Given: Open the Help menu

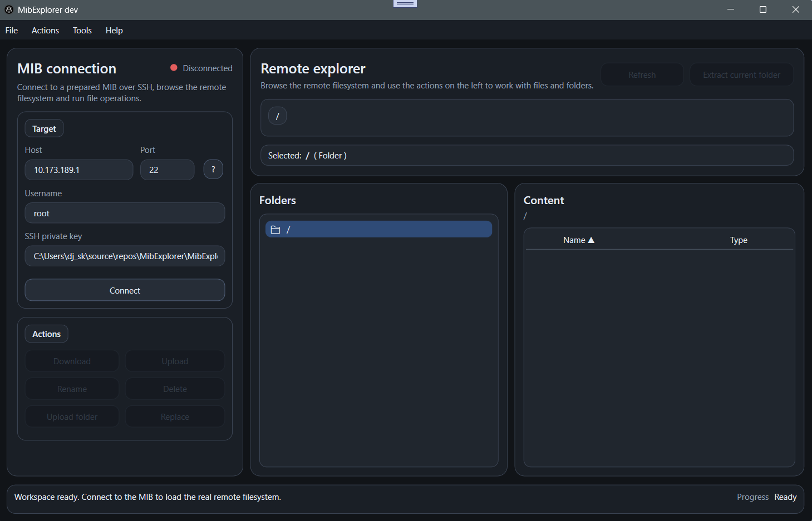Looking at the screenshot, I should click(114, 31).
